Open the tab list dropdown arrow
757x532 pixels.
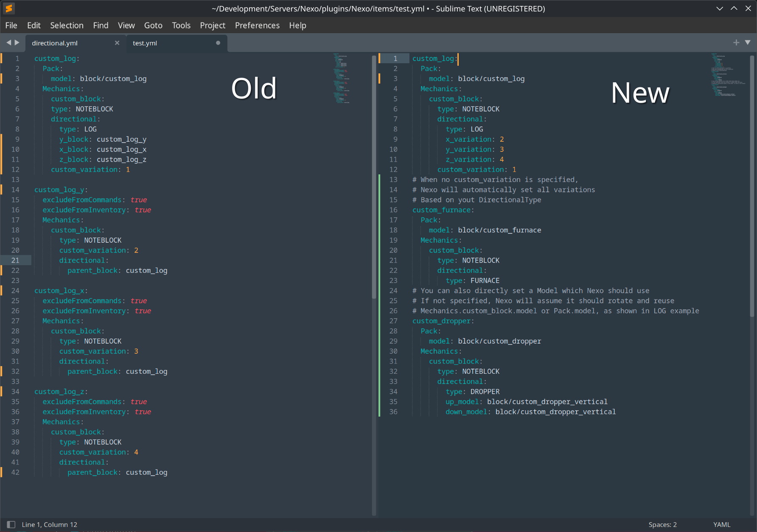pyautogui.click(x=748, y=42)
